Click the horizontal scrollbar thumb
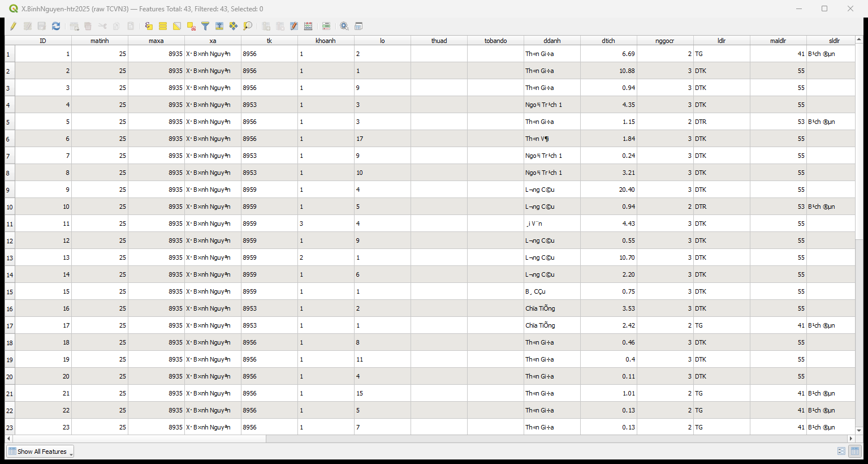Screen dimensions: 868x464 (x=139, y=439)
